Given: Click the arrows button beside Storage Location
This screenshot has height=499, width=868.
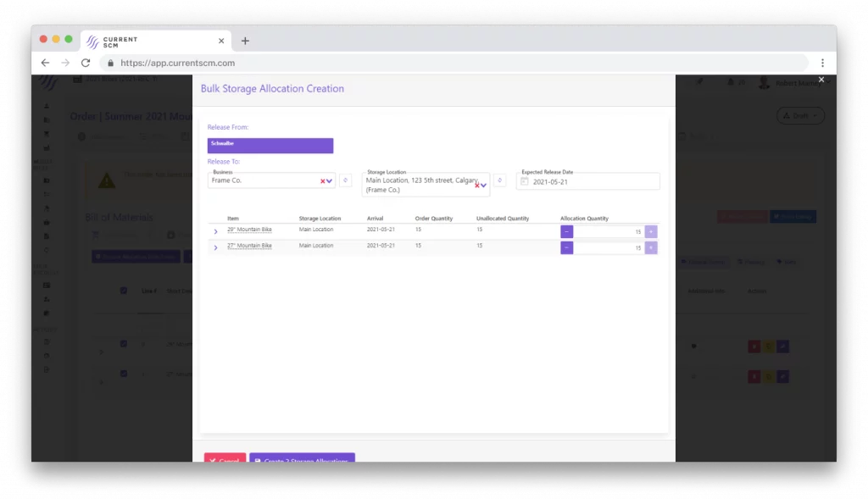Looking at the screenshot, I should coord(500,180).
